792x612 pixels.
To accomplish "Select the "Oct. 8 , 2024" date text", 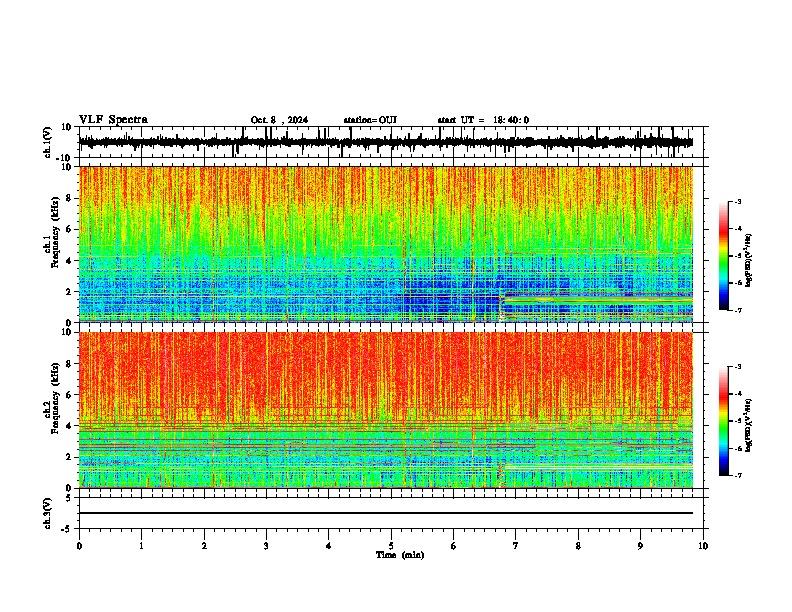I will (279, 120).
